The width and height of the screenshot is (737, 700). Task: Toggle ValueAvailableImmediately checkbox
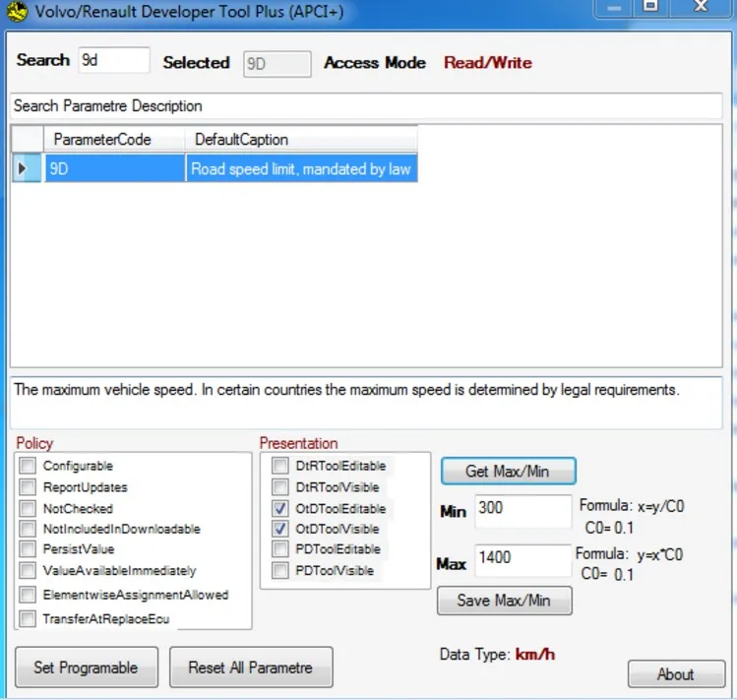(28, 571)
